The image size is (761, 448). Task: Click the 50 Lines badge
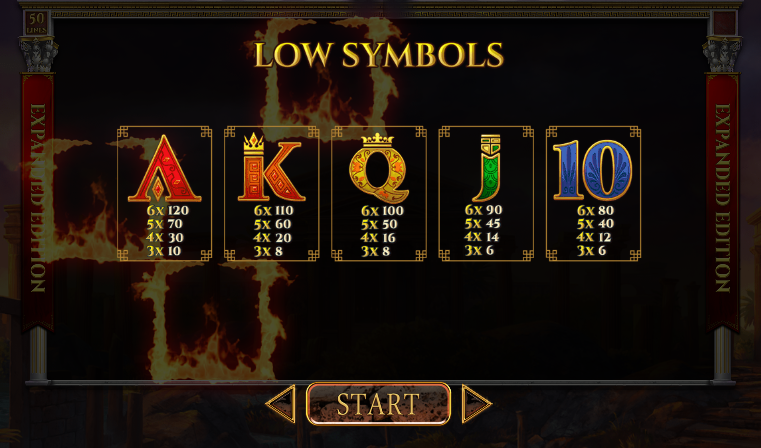[x=37, y=23]
